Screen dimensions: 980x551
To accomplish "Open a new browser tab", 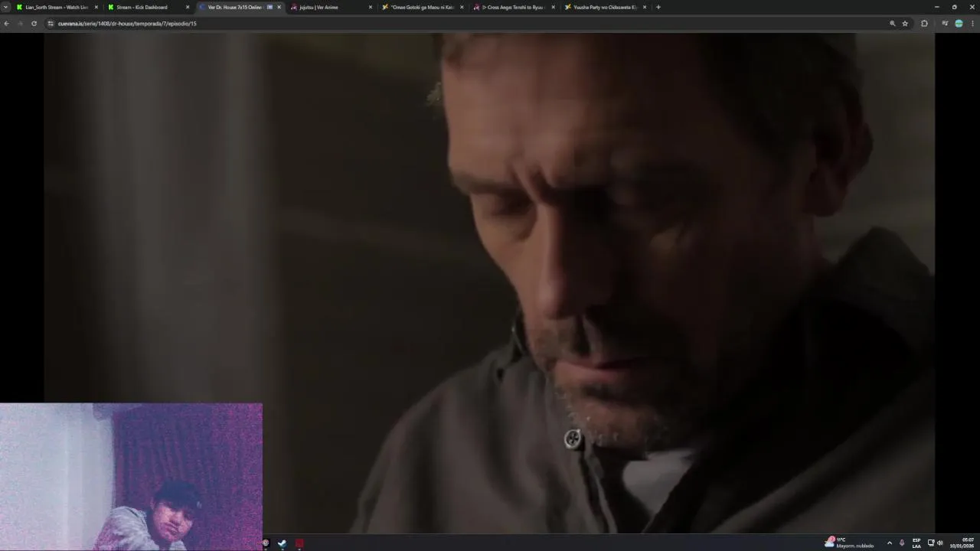I will 658,7.
